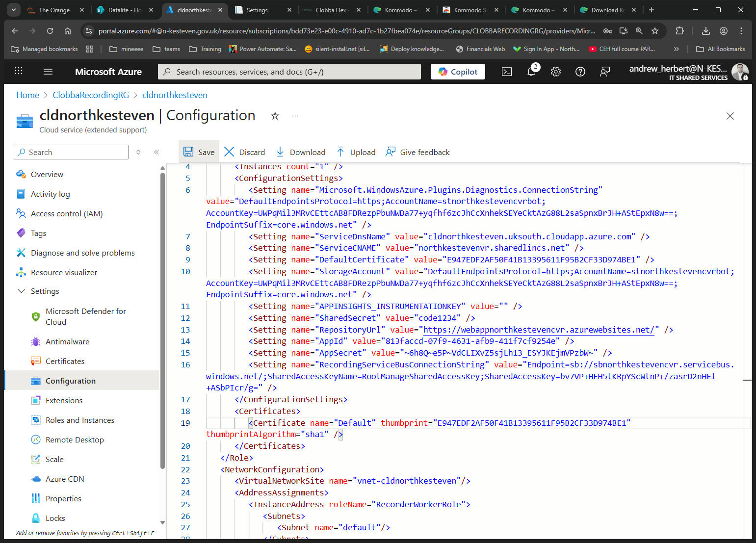Click Give feedback in the toolbar
Viewport: 756px width, 543px height.
tap(418, 152)
